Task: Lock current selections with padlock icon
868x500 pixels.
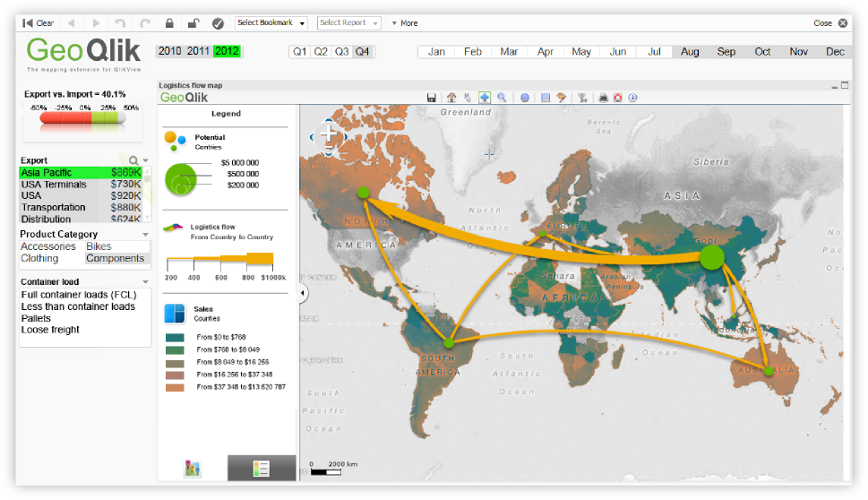Action: click(169, 23)
